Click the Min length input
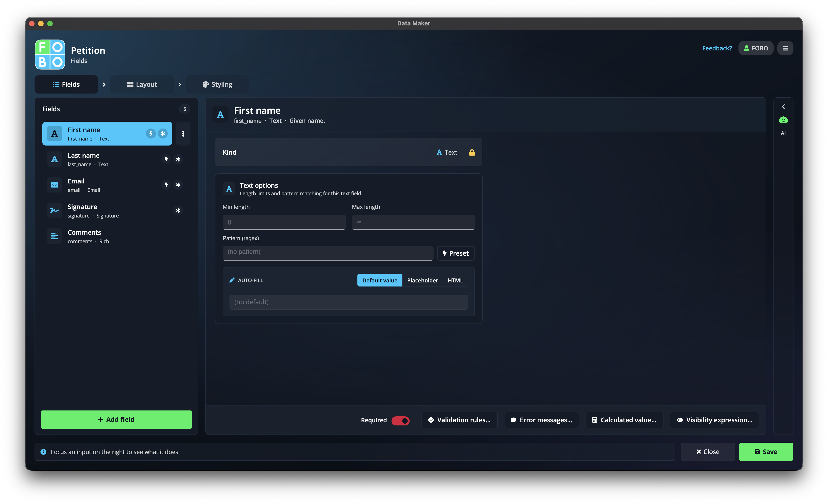The image size is (828, 504). [x=284, y=222]
